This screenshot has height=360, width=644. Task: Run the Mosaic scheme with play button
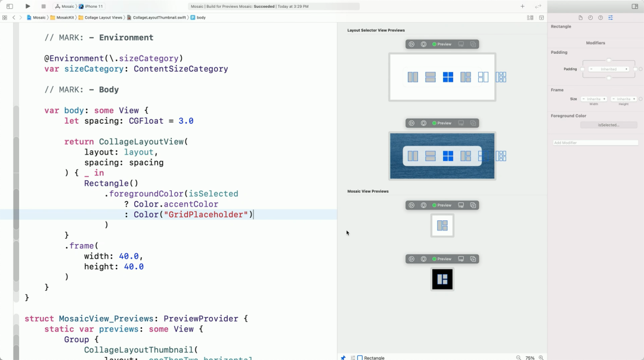(27, 6)
